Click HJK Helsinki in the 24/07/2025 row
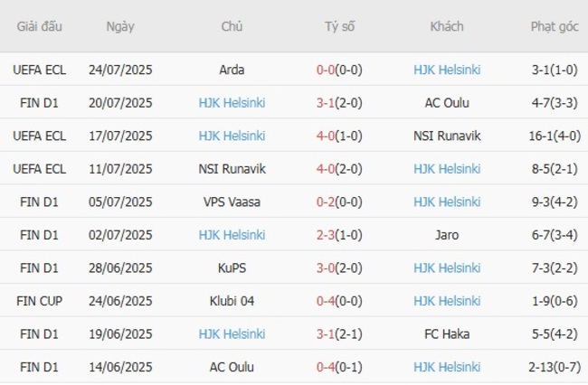This screenshot has width=588, height=385. (447, 70)
